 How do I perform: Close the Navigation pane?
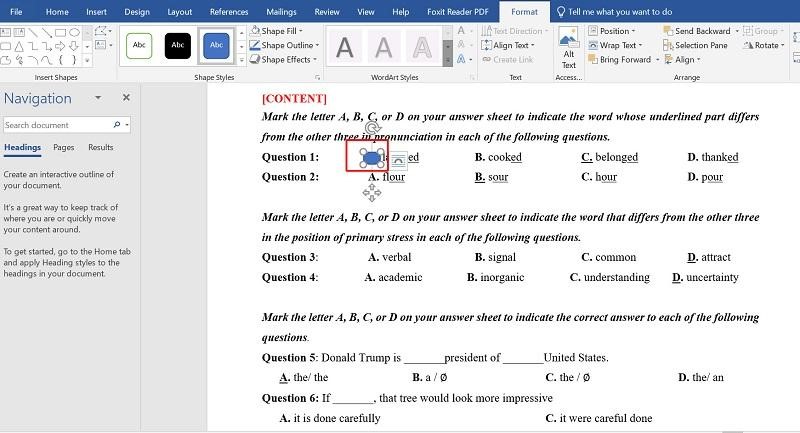pos(126,97)
